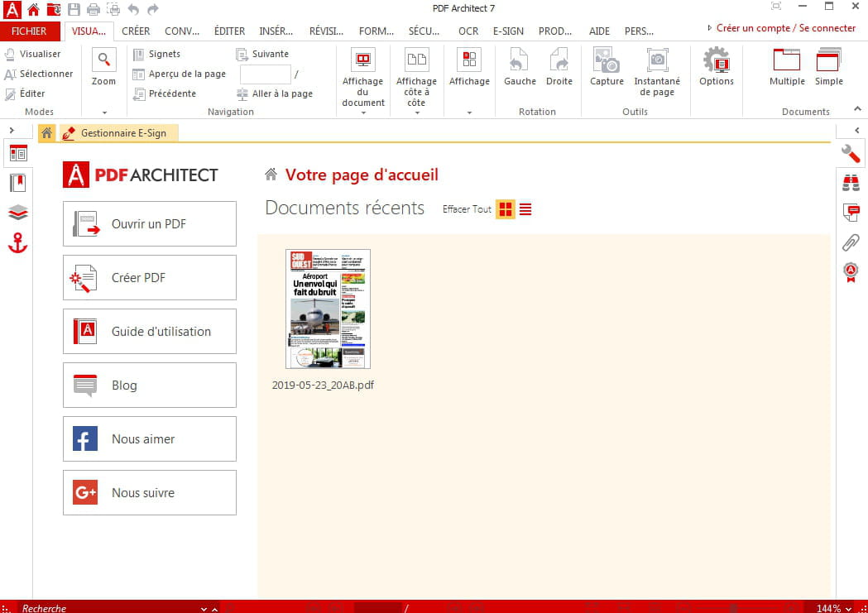Click the open folder icon in the quick access toolbar
This screenshot has width=868, height=613.
(x=54, y=9)
